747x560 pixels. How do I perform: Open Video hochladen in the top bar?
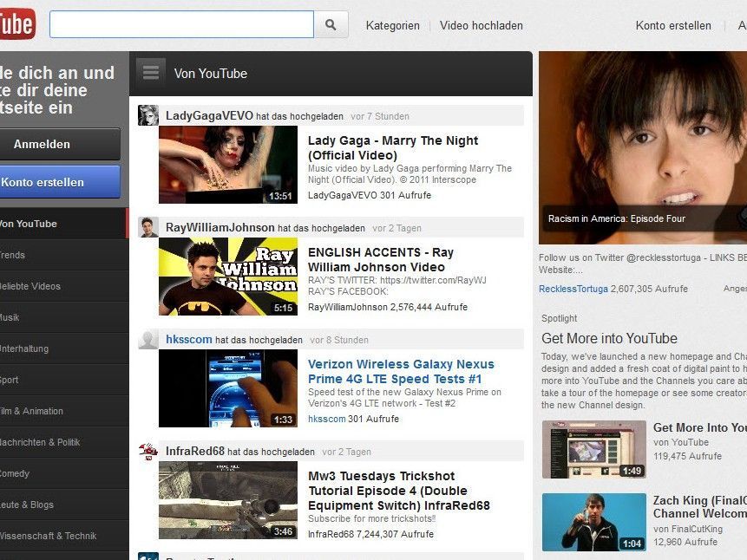pyautogui.click(x=481, y=26)
